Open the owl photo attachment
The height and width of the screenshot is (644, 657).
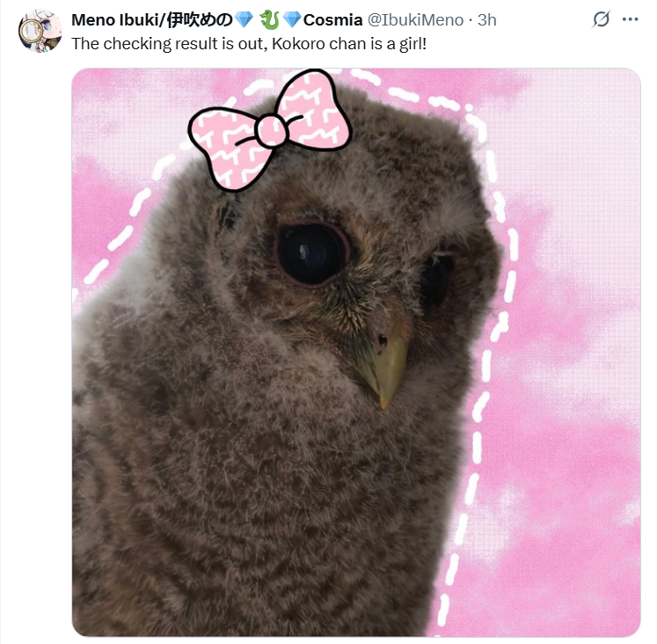pyautogui.click(x=356, y=353)
